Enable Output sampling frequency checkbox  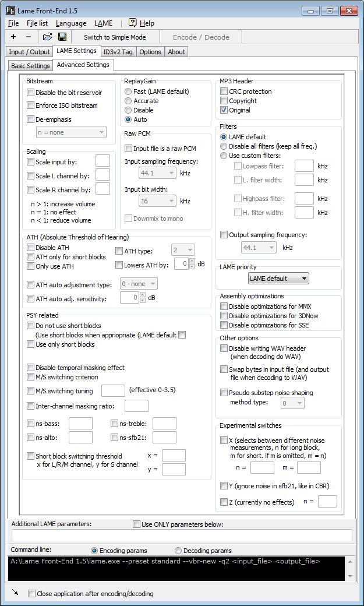pos(224,235)
